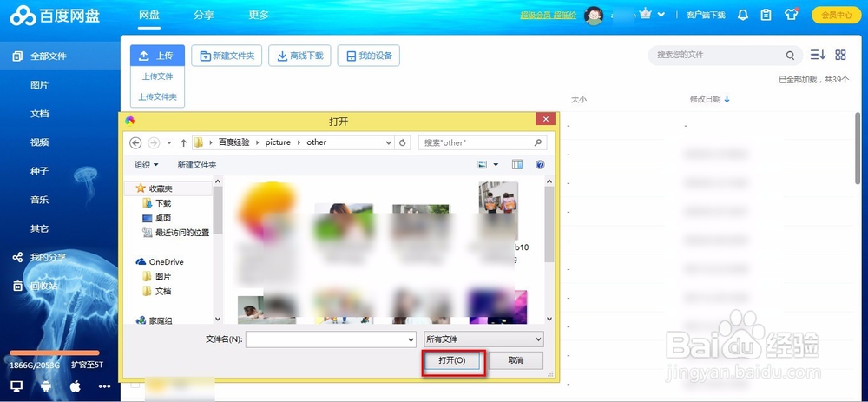Choose 上传文件 from upload menu
Image resolution: width=868 pixels, height=402 pixels.
pos(157,76)
